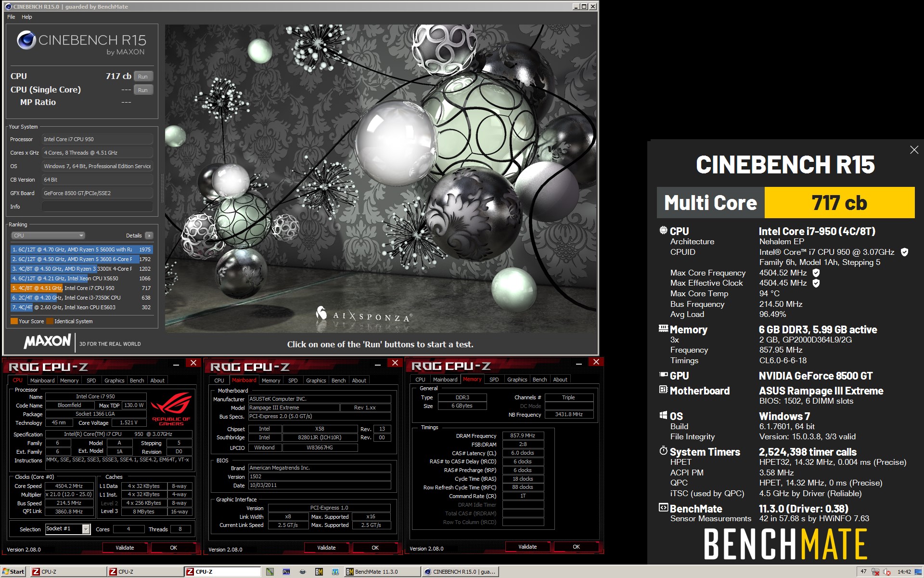Click the shield next to Max Effective Clock
The height and width of the screenshot is (578, 924).
pyautogui.click(x=816, y=283)
